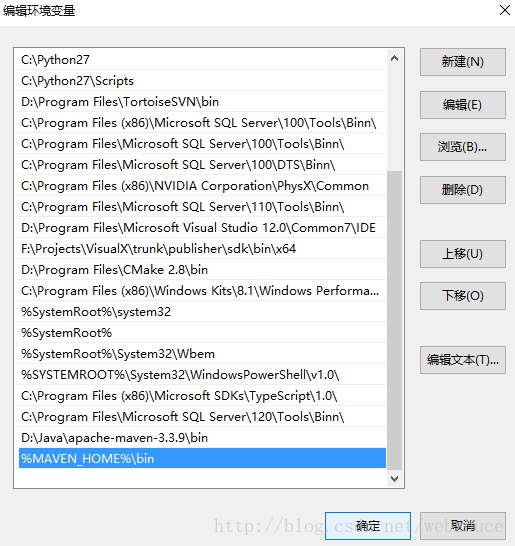
Task: Select the NVIDIA Corporation\PhysX\Common entry
Action: point(201,186)
